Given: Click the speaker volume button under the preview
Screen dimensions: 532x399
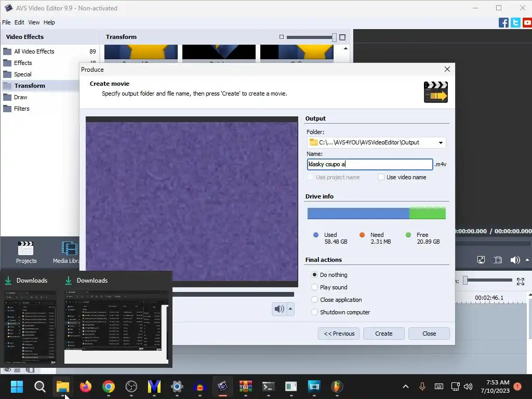Looking at the screenshot, I should 279,309.
